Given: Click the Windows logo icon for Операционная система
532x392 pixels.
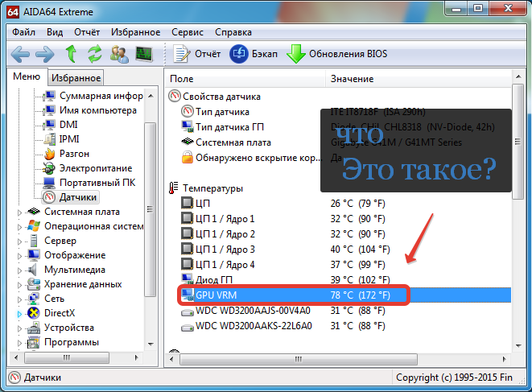Looking at the screenshot, I should click(34, 226).
